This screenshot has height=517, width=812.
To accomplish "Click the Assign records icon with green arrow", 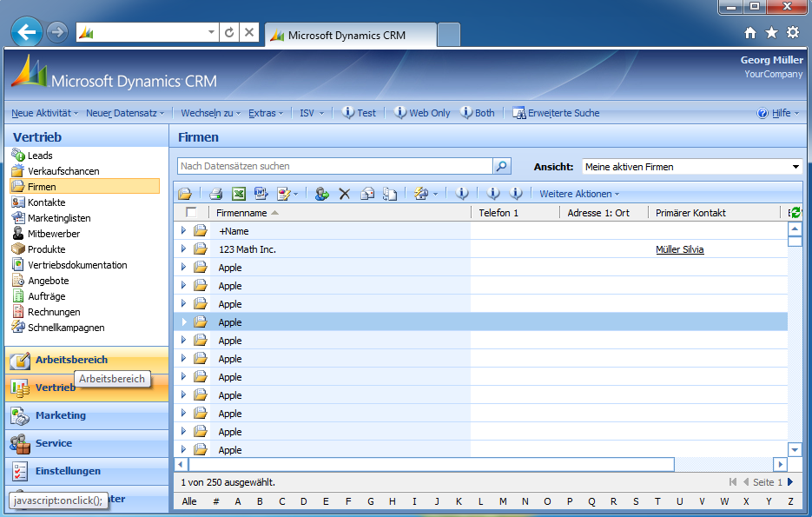I will click(x=321, y=194).
